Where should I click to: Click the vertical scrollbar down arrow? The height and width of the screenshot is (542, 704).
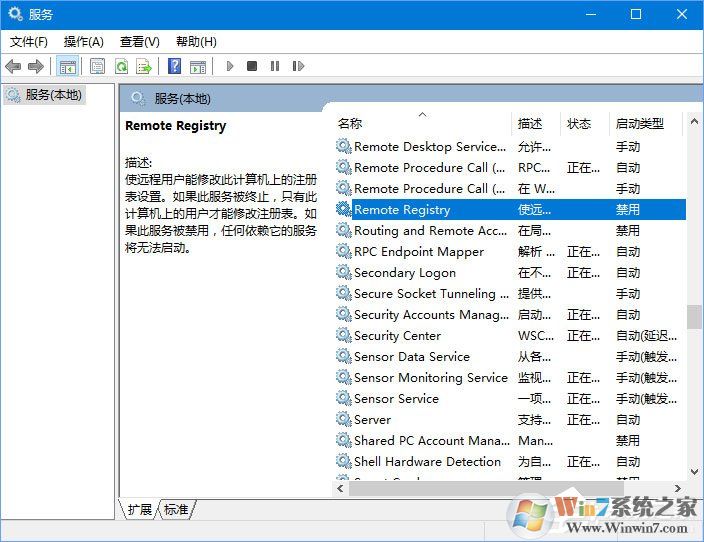(694, 471)
